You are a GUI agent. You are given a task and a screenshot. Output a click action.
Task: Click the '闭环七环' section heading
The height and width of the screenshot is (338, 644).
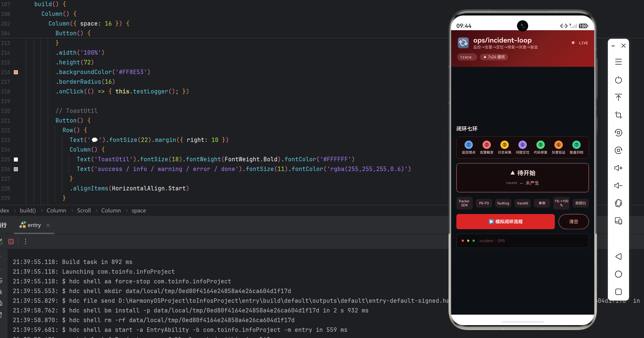(x=467, y=129)
